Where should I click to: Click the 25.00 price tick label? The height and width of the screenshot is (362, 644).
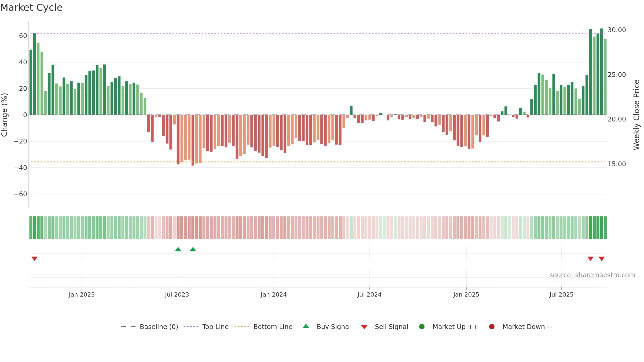617,75
